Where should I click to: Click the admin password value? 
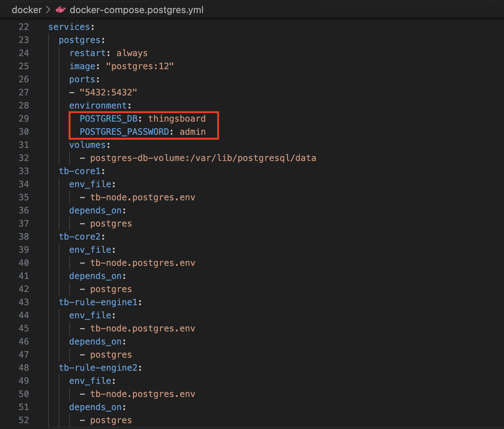192,132
